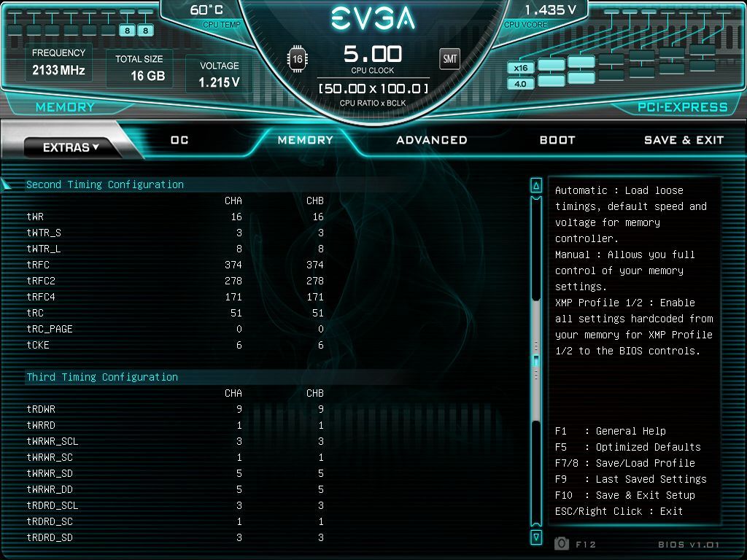Viewport: 747px width, 560px height.
Task: Select the tRFC2 timing row
Action: pos(175,281)
